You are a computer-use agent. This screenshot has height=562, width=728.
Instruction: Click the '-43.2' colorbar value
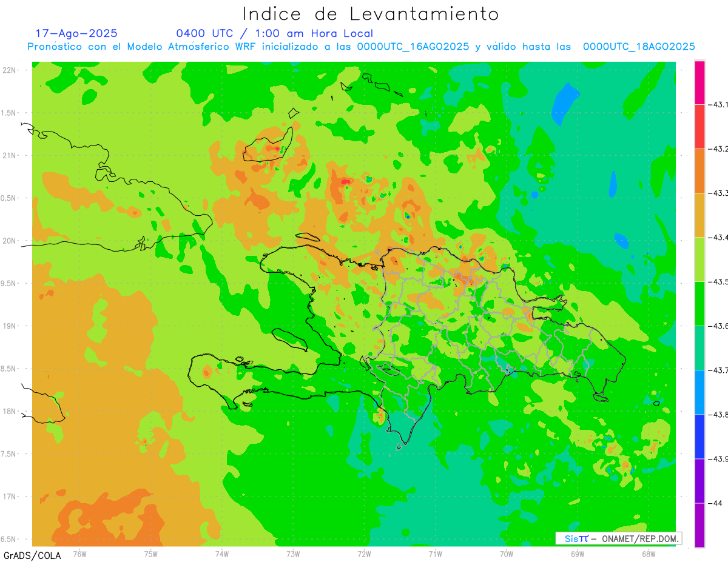pyautogui.click(x=717, y=149)
